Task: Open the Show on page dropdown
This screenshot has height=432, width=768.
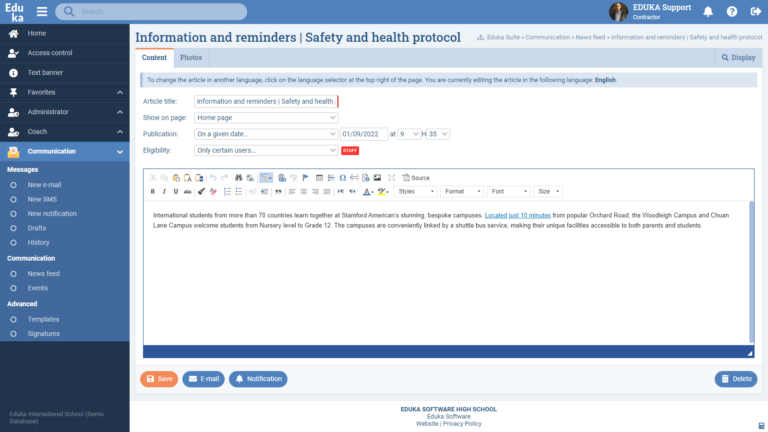Action: [x=266, y=117]
